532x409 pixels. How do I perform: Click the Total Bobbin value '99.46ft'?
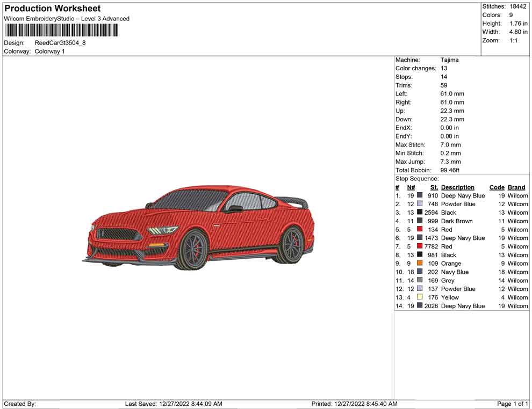450,170
